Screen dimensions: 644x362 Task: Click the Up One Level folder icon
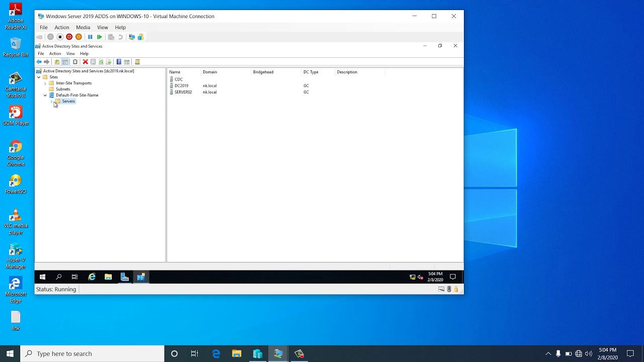pos(57,62)
